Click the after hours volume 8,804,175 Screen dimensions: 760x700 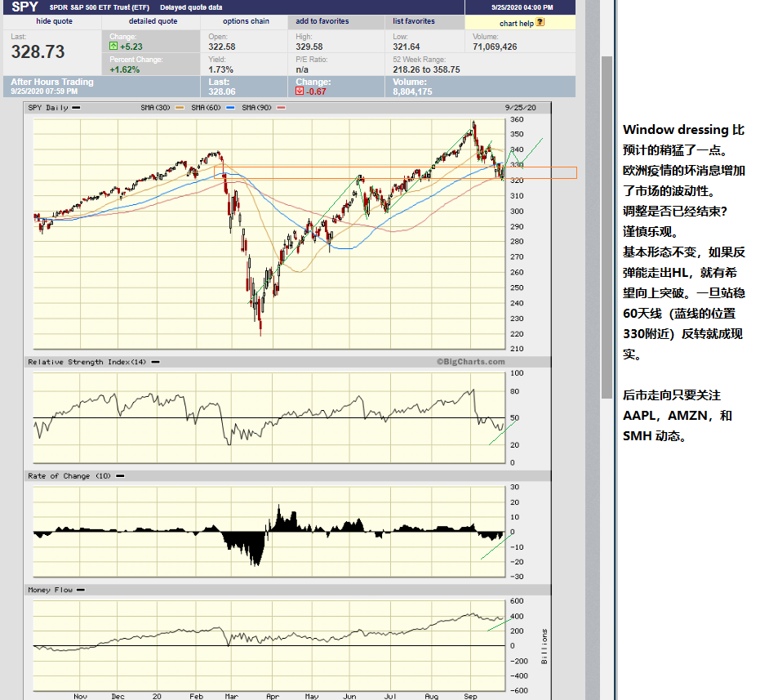point(412,91)
